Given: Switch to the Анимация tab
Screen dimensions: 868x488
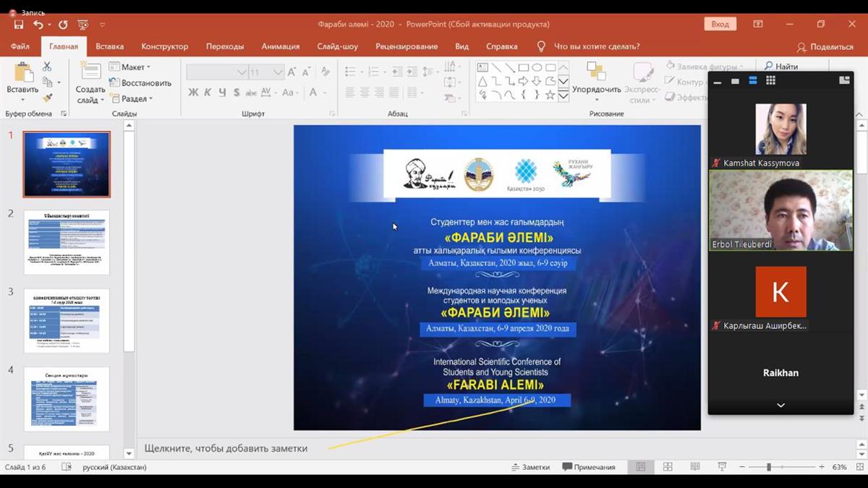Looking at the screenshot, I should [x=280, y=46].
